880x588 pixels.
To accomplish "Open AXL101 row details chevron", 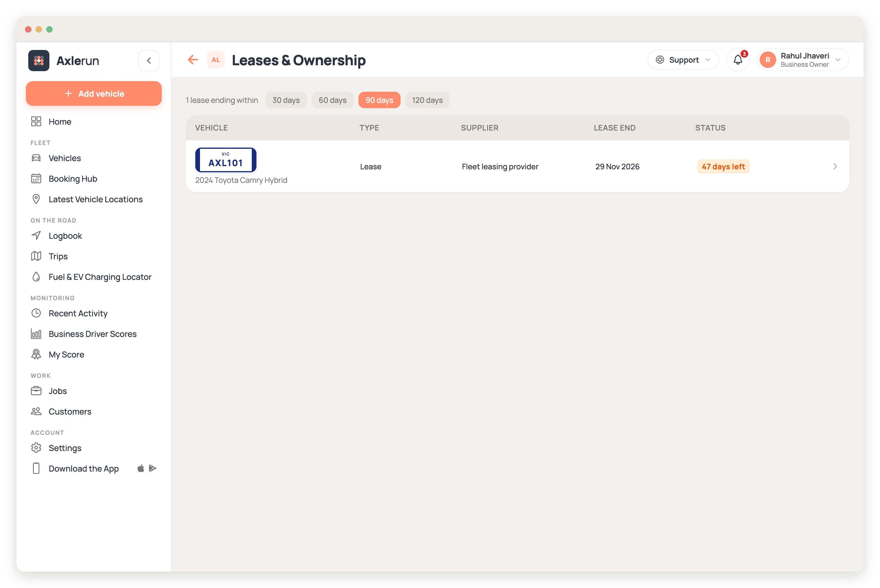I will (835, 166).
